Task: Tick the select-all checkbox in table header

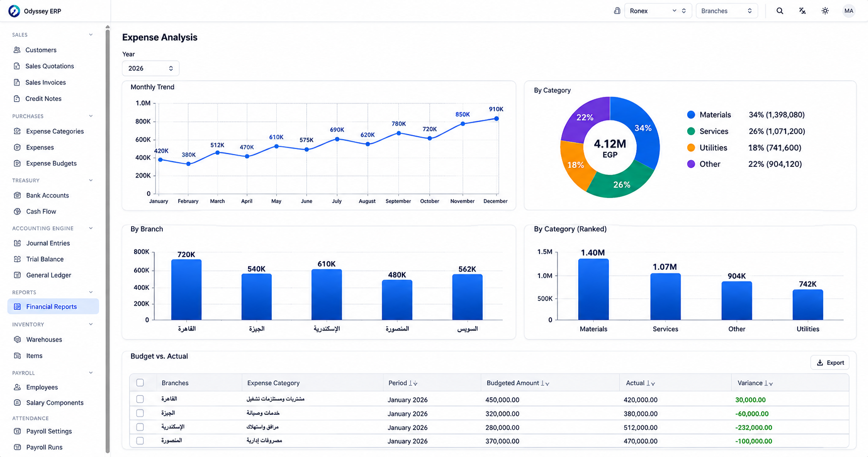Action: pos(140,383)
